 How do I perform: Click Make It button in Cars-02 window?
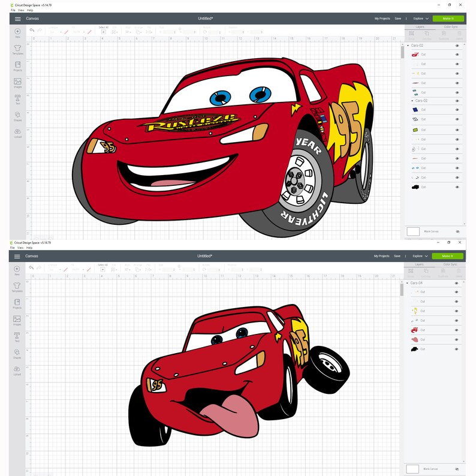click(448, 19)
